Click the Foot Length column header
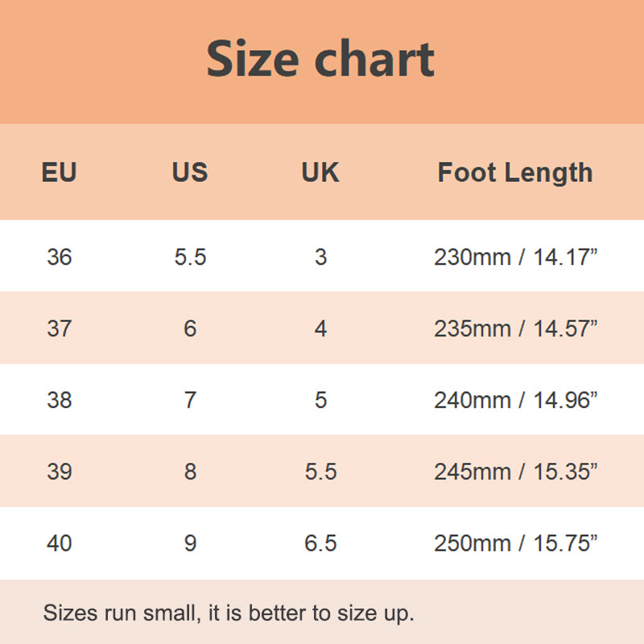The width and height of the screenshot is (644, 644). point(515,172)
